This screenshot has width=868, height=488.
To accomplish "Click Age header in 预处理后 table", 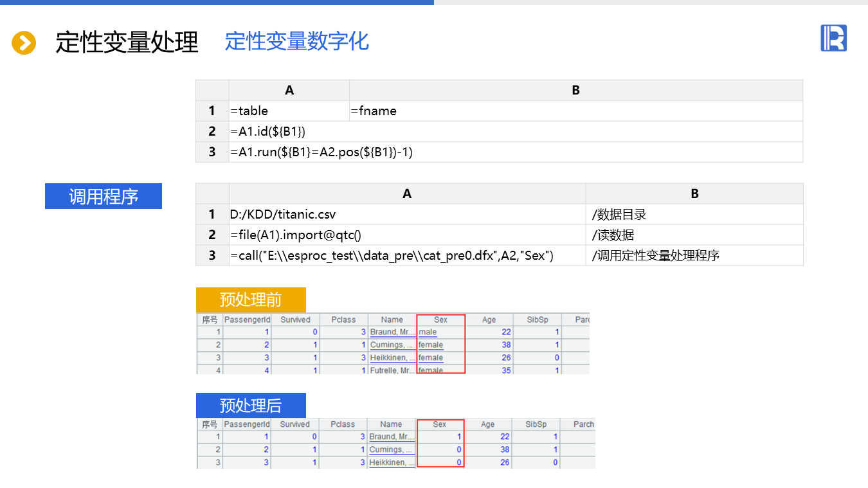I will [x=488, y=424].
